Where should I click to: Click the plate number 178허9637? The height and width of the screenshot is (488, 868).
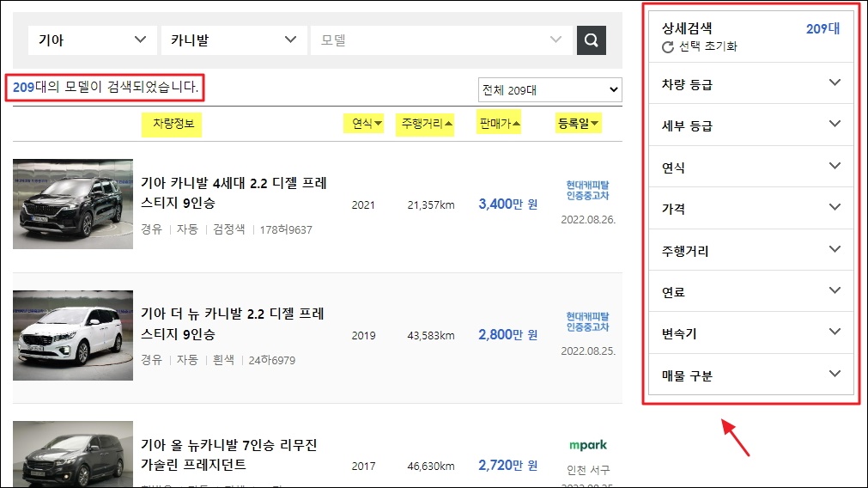(286, 230)
